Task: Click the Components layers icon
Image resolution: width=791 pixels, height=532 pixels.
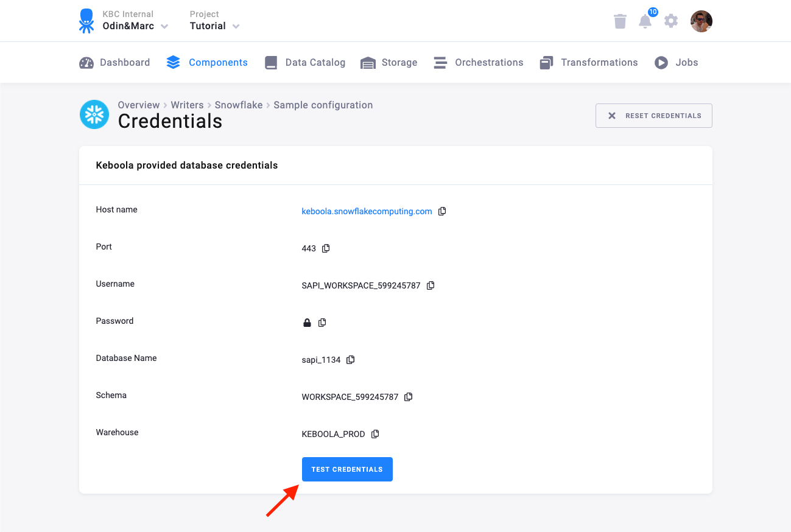Action: coord(174,63)
